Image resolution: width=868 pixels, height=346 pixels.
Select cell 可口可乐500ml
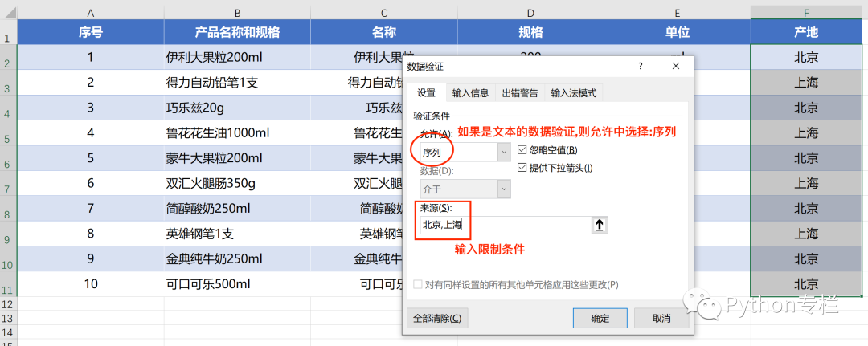tap(237, 284)
